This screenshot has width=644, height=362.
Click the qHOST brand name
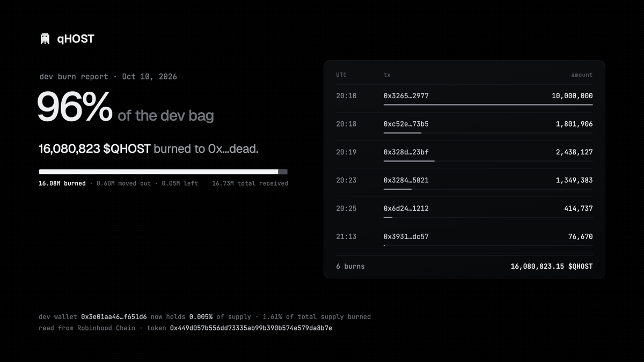[x=76, y=39]
